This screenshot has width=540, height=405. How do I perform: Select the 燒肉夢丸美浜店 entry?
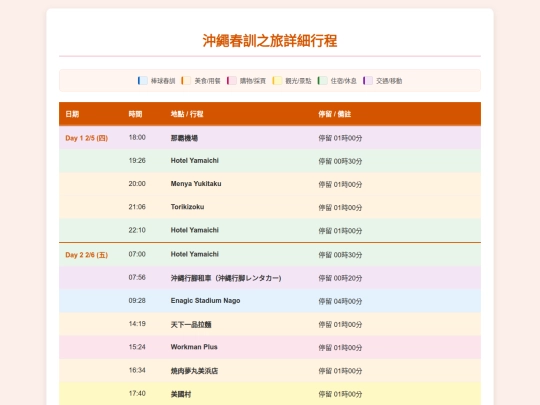coord(194,371)
